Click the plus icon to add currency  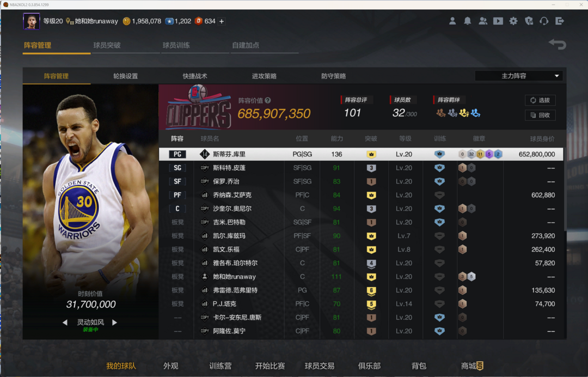tap(222, 21)
